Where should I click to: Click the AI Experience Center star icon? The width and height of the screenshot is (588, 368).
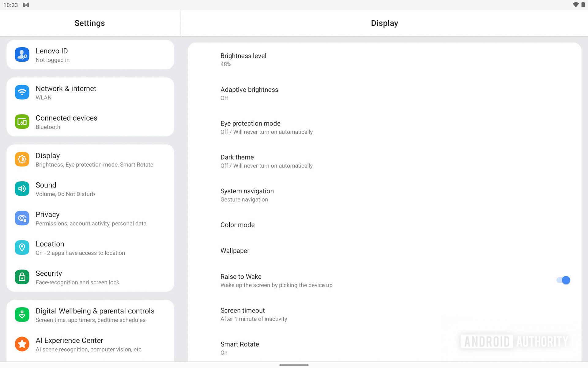(x=22, y=344)
